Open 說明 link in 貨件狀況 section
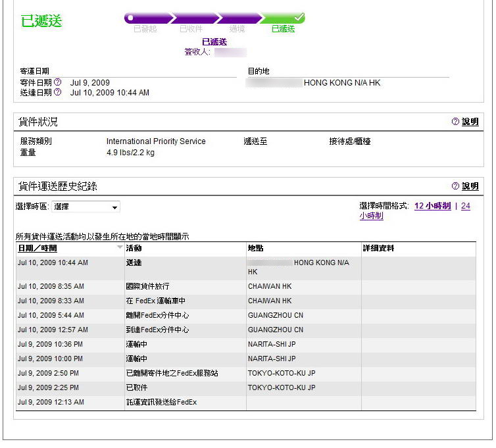 (470, 122)
